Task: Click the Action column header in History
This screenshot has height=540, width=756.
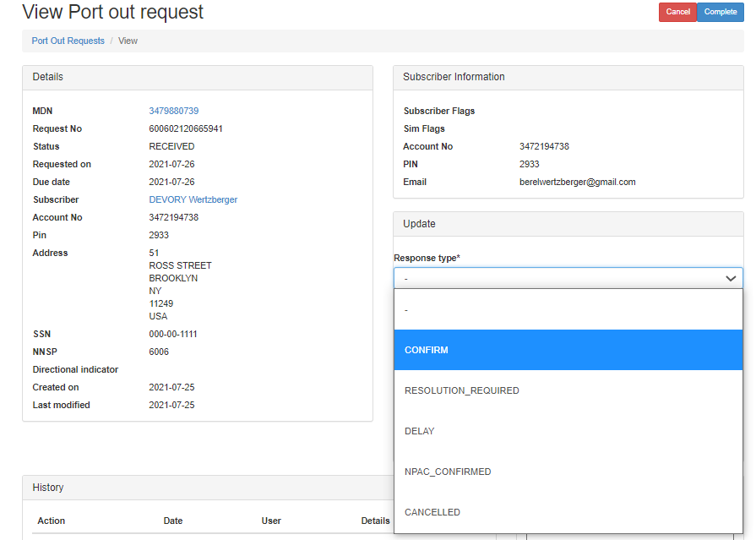Action: tap(52, 521)
